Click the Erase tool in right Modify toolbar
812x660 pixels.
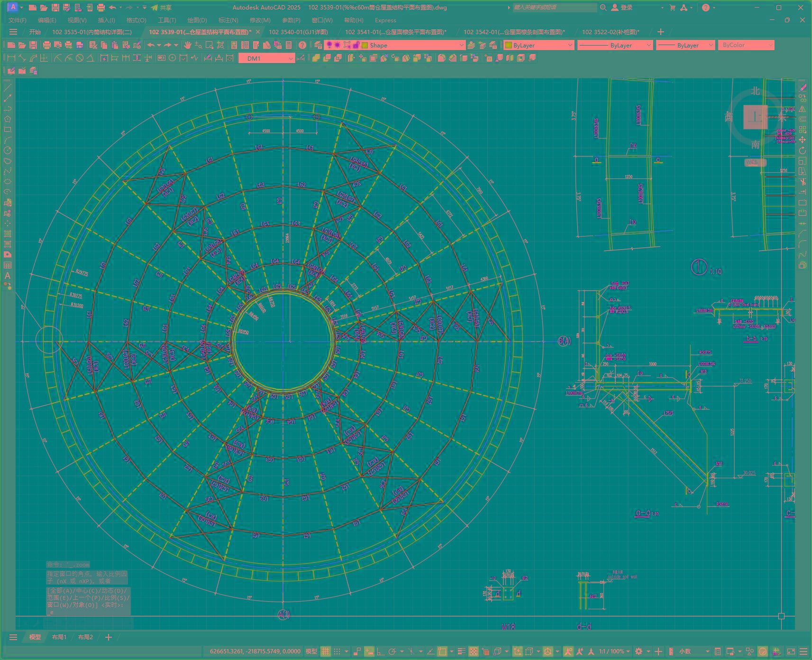pyautogui.click(x=803, y=88)
